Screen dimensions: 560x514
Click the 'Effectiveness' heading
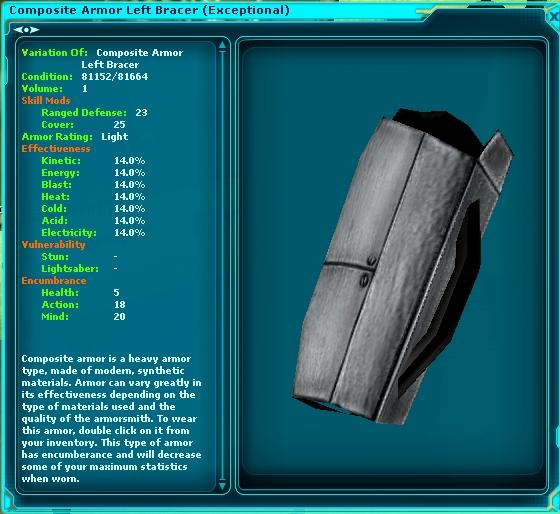coord(56,149)
